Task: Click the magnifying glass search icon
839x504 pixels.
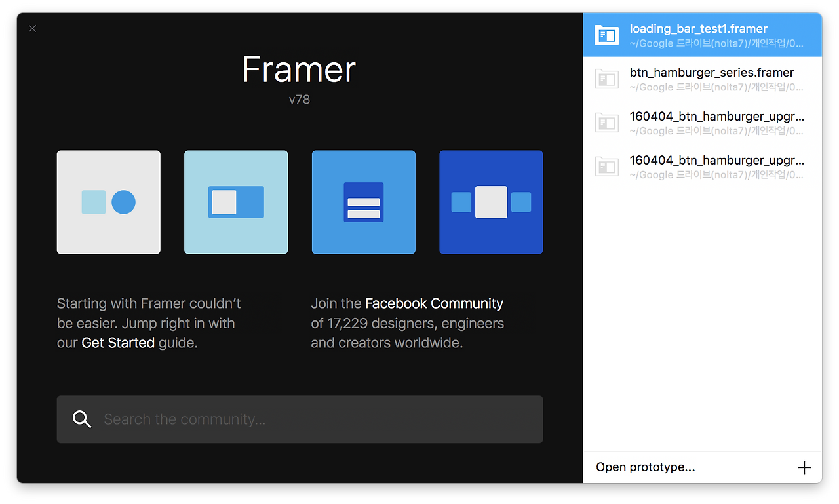Action: [82, 419]
